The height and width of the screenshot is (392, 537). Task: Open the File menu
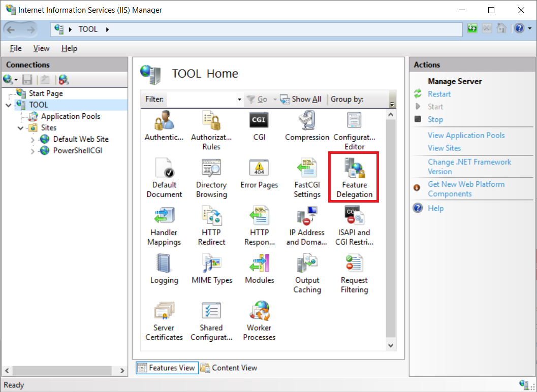tap(16, 48)
